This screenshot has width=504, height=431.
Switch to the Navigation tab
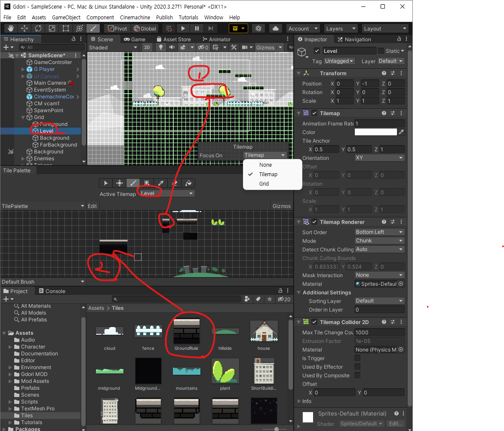354,39
